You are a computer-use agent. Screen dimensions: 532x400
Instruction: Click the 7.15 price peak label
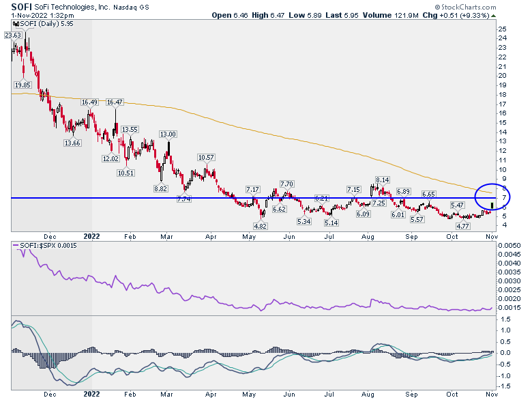tap(353, 189)
